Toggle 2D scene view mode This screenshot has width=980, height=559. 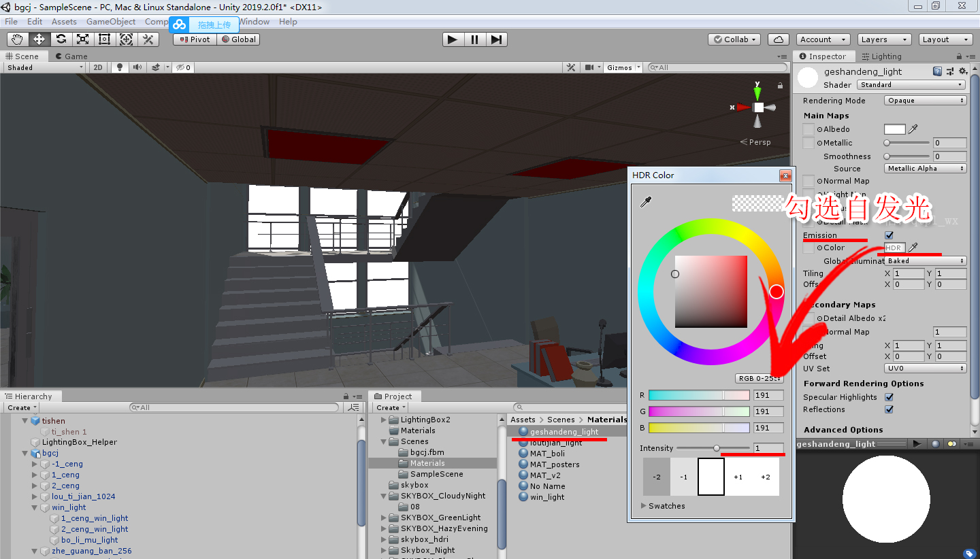click(x=98, y=67)
